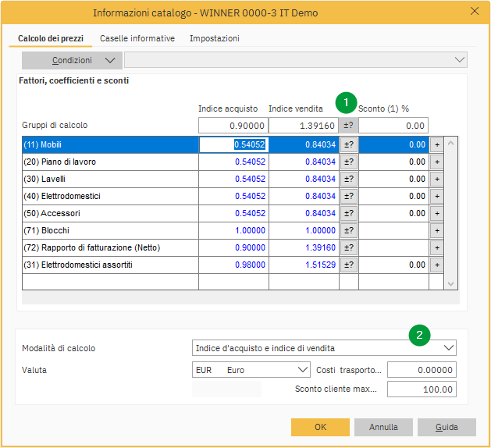Click the ±? button in the Mobili row
This screenshot has height=448, width=491.
pos(349,144)
